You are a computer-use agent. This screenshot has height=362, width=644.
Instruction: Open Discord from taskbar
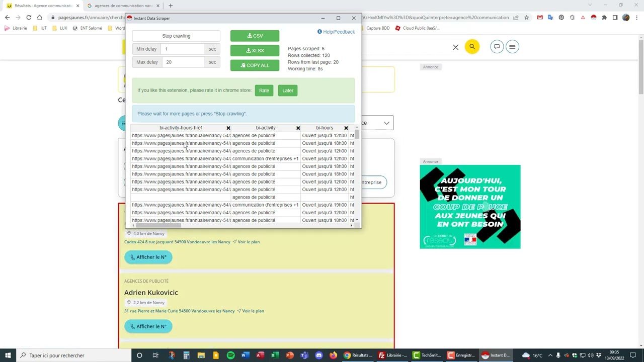pyautogui.click(x=318, y=355)
